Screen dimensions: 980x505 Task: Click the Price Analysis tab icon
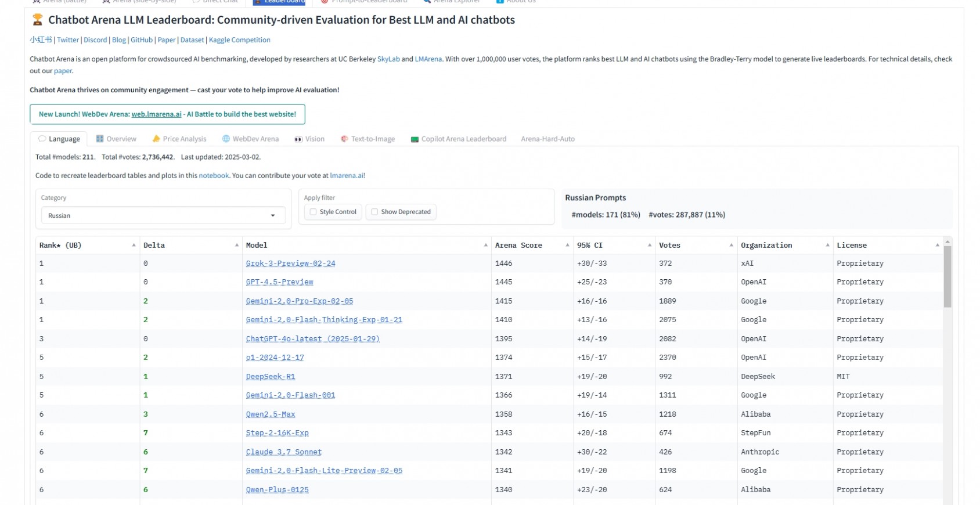pos(156,139)
